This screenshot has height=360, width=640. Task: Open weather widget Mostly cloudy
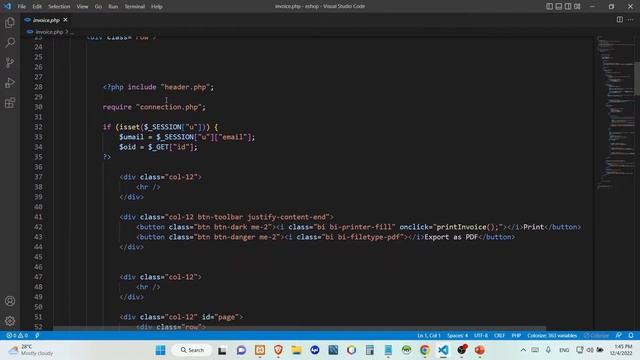pyautogui.click(x=32, y=350)
